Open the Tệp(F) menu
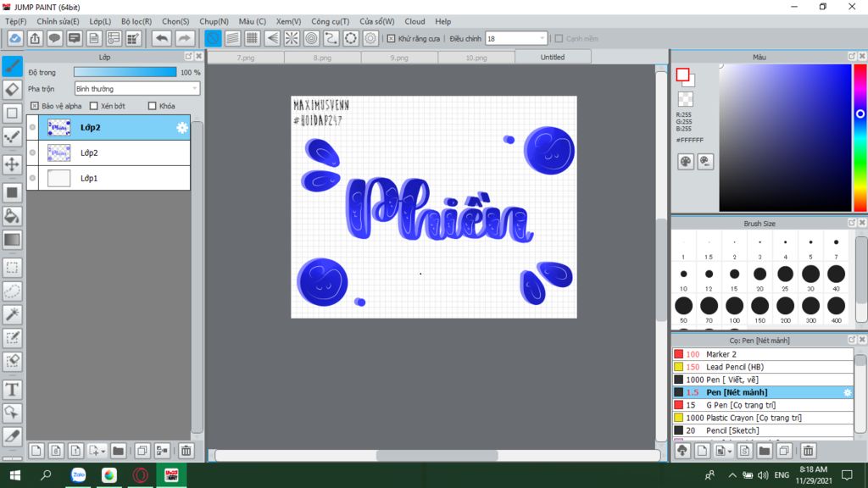 (x=15, y=21)
